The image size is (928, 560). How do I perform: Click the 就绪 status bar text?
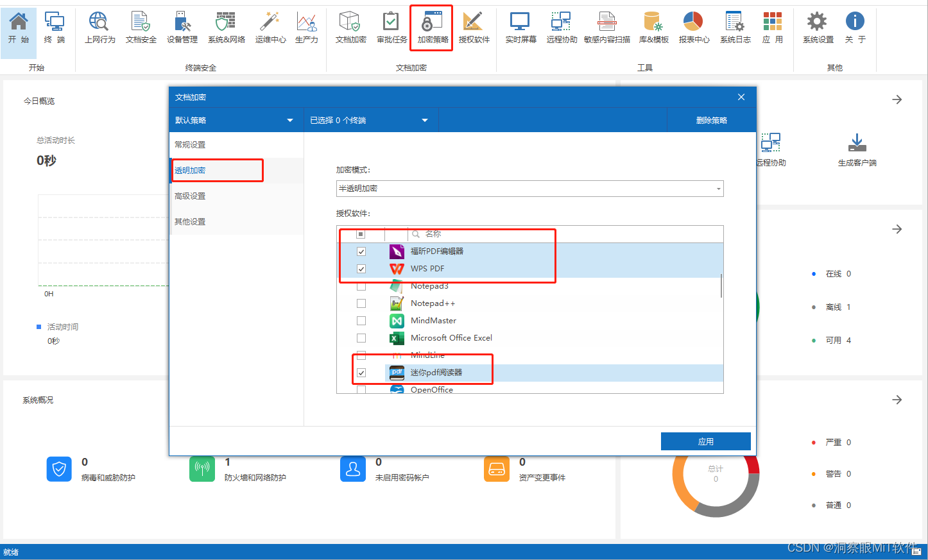coord(11,552)
